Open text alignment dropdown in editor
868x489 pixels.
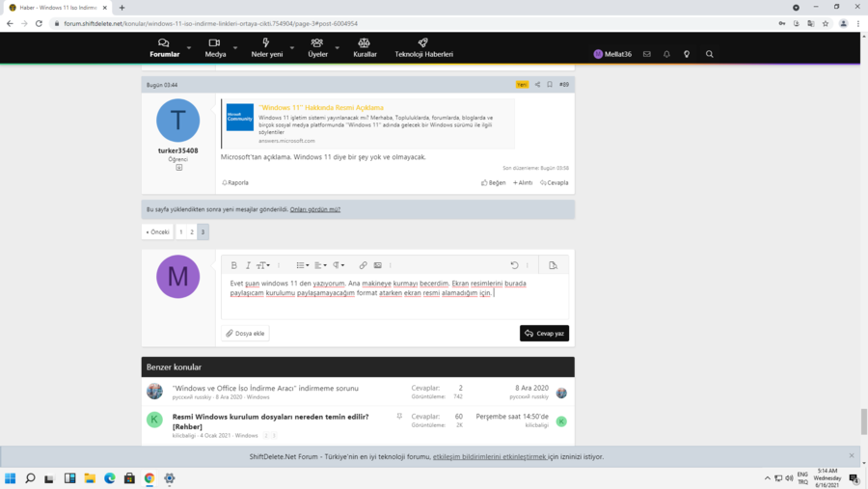(x=320, y=265)
